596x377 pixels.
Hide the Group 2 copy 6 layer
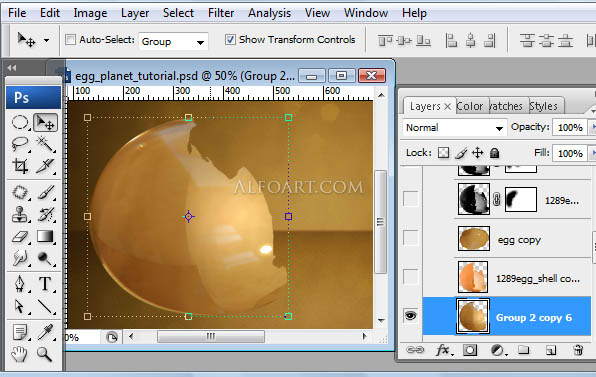click(411, 315)
